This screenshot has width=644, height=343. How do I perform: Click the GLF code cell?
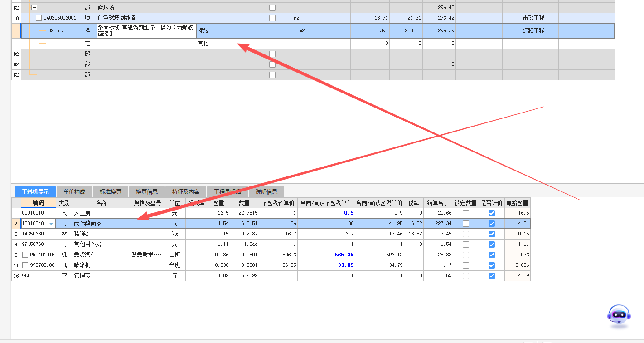(39, 276)
